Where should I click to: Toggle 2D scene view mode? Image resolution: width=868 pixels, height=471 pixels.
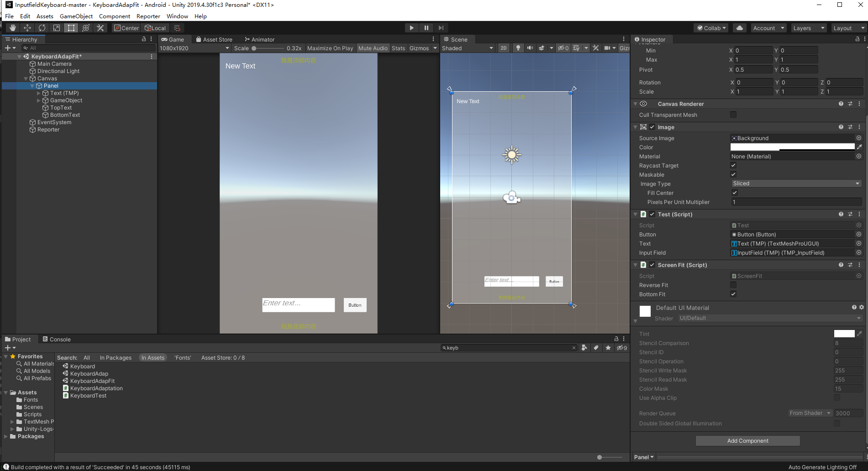[x=504, y=48]
